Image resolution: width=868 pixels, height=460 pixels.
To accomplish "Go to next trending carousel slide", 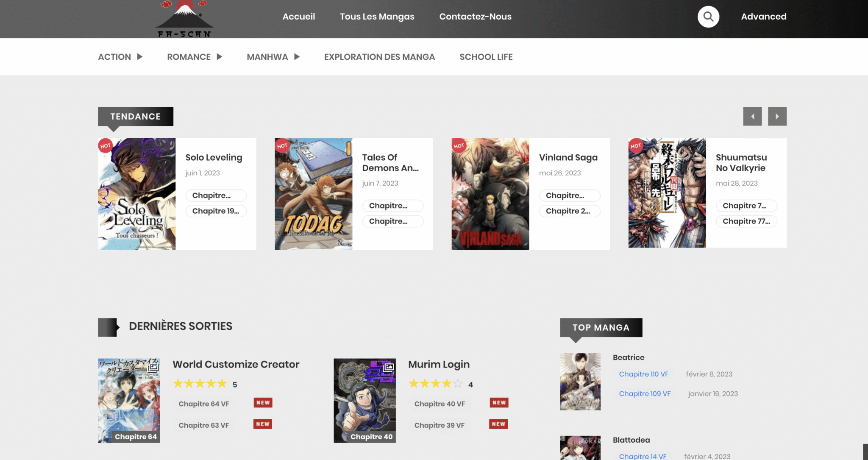I will point(777,116).
